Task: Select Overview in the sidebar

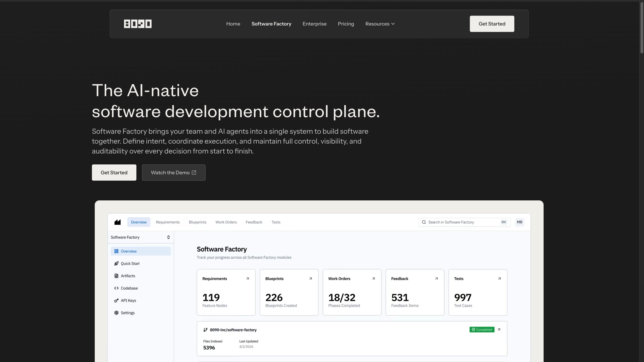Action: (140, 251)
